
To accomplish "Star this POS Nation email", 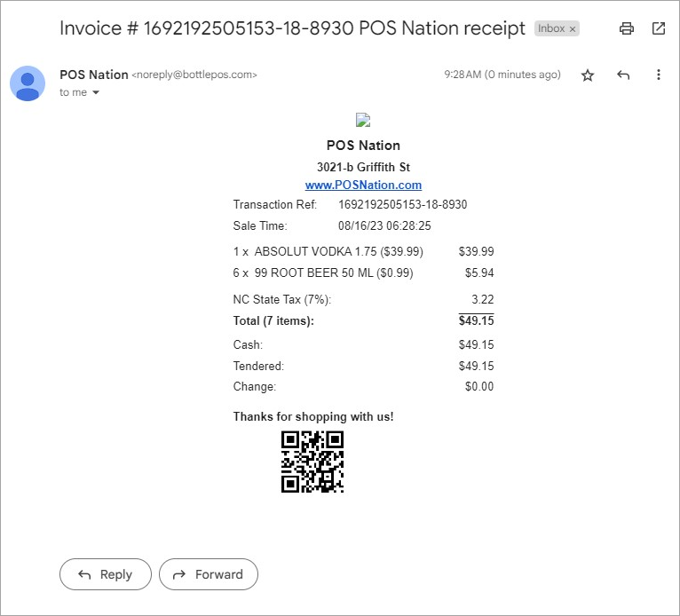I will (x=587, y=75).
